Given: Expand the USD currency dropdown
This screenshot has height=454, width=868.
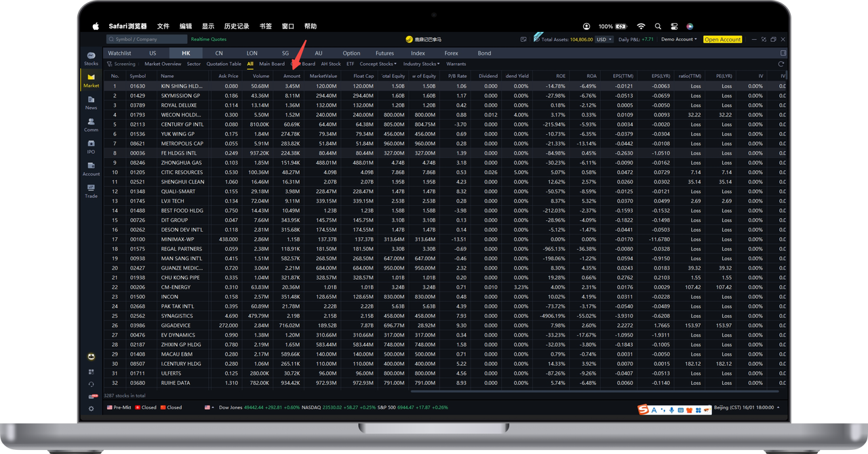Looking at the screenshot, I should pos(604,39).
